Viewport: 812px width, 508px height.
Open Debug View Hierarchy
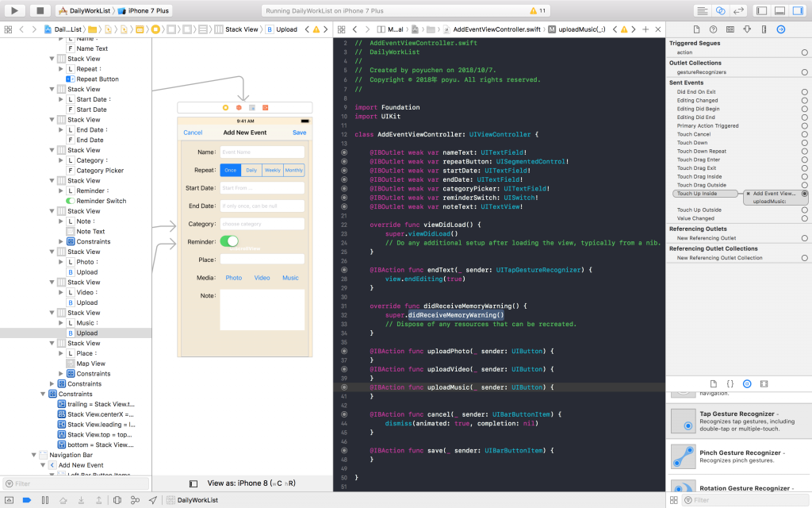(x=117, y=500)
